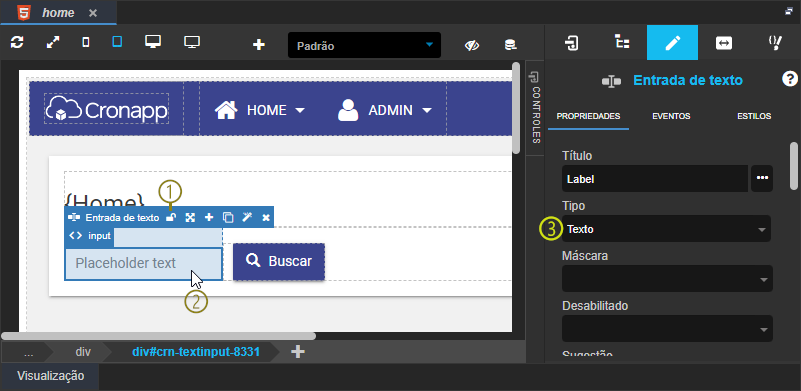This screenshot has height=391, width=801.
Task: Click the expand arrows icon on widget bar
Action: tap(190, 218)
